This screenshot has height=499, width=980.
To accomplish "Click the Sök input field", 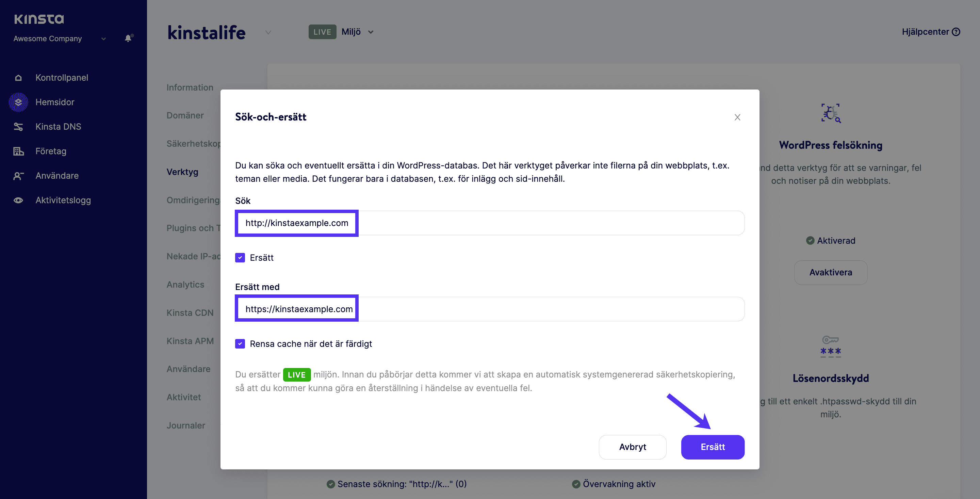I will click(x=490, y=223).
